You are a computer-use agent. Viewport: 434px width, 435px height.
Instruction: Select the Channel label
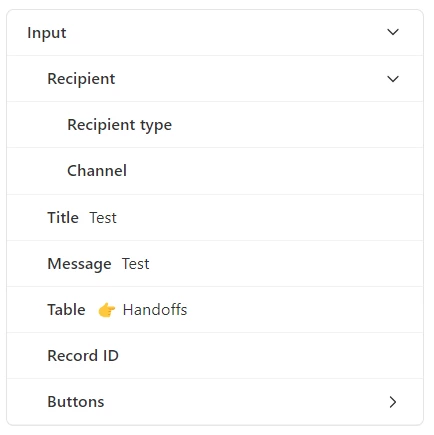tap(97, 171)
